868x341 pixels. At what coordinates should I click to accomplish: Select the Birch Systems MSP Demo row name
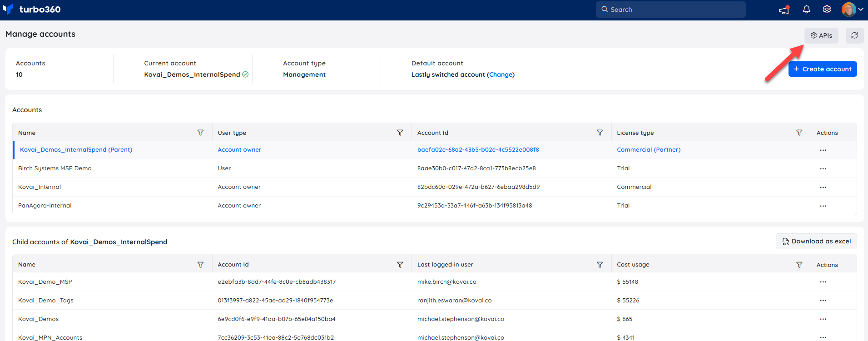[55, 168]
